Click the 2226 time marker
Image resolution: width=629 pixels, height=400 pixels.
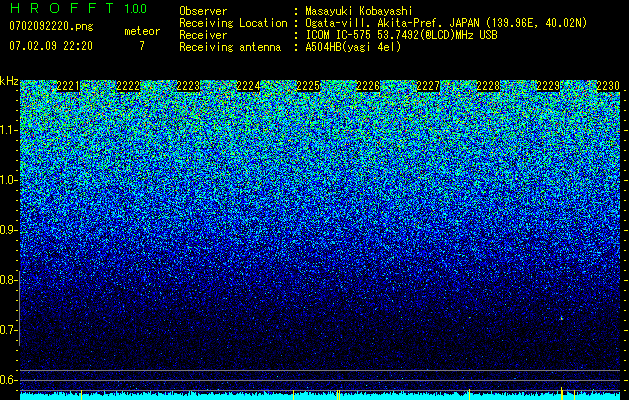pyautogui.click(x=368, y=86)
